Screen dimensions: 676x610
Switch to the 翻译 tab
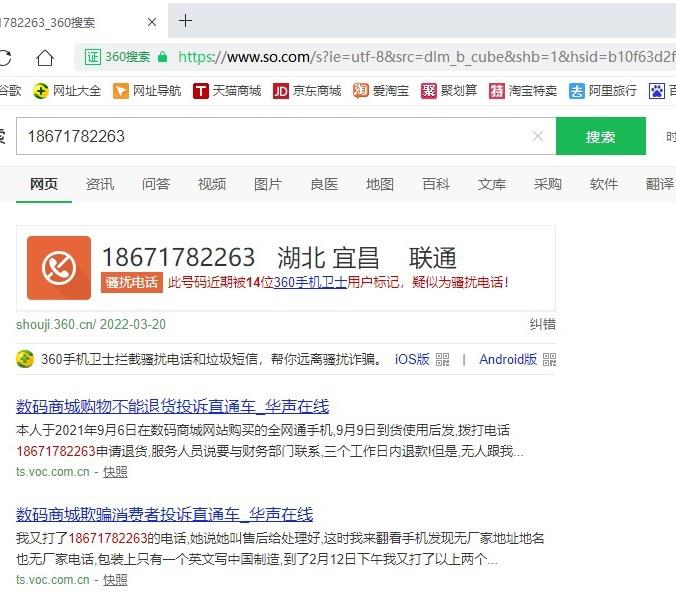[660, 184]
